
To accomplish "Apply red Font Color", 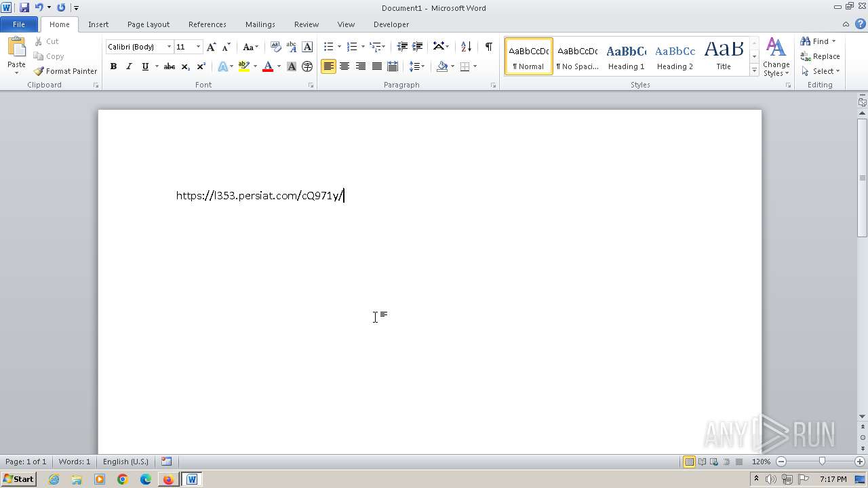I will [268, 66].
